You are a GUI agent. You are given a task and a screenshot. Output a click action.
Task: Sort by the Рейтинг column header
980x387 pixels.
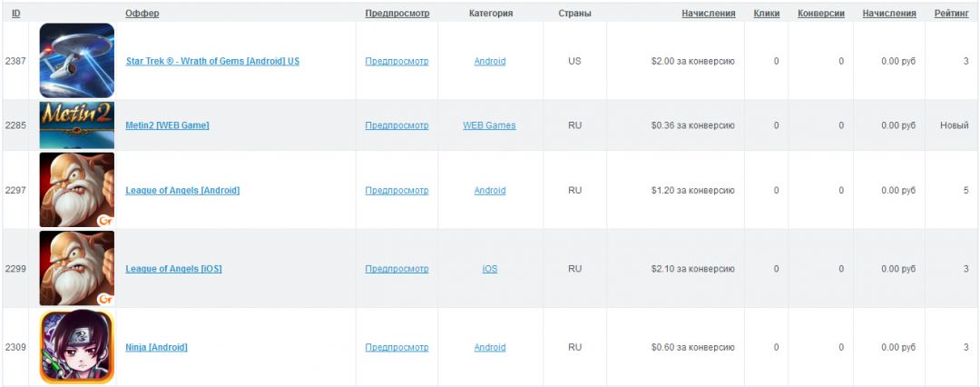[951, 13]
